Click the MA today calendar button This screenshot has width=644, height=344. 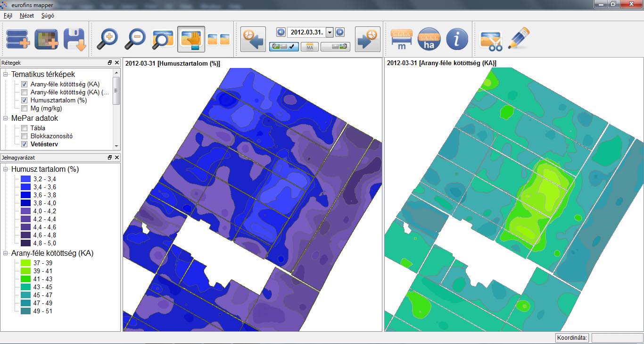[x=310, y=46]
